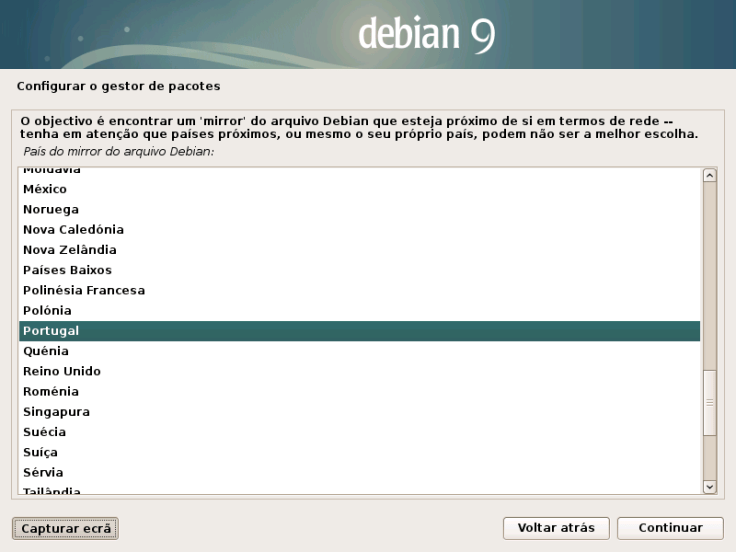The height and width of the screenshot is (552, 736).
Task: Select Países Baixos as mirror country
Action: tap(67, 270)
